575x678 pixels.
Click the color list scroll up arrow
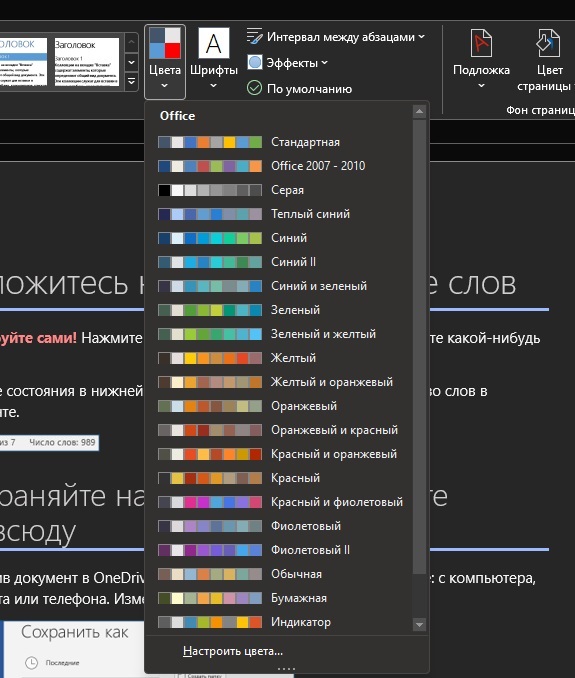tap(419, 112)
